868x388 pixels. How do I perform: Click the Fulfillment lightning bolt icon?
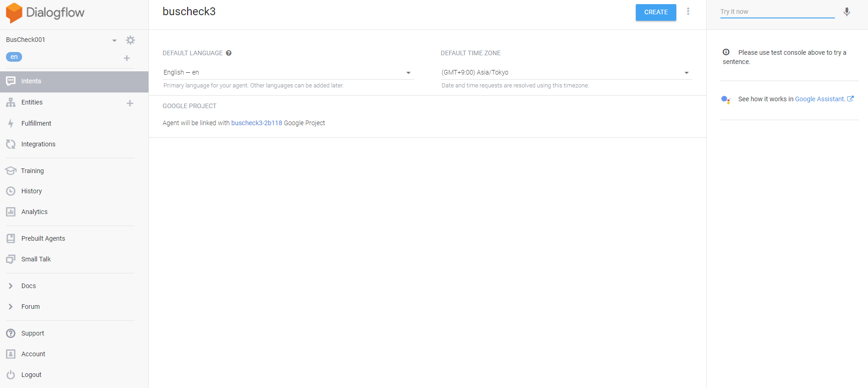pyautogui.click(x=11, y=123)
